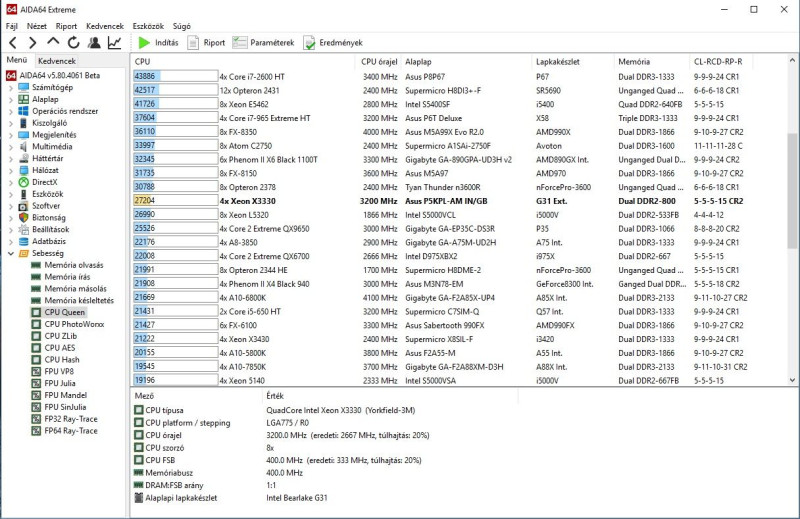Screen dimensions: 800x519
Task: Expand the Operációs rendszer node
Action: (11, 111)
